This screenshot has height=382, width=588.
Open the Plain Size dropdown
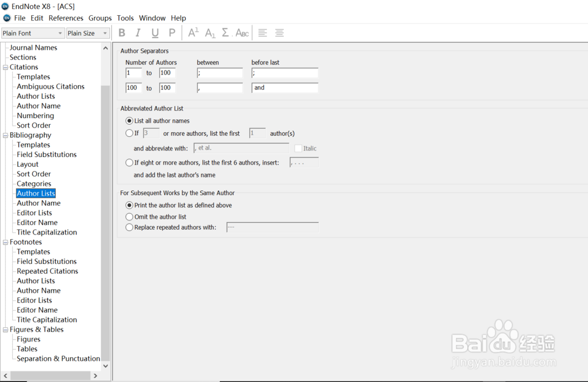88,33
